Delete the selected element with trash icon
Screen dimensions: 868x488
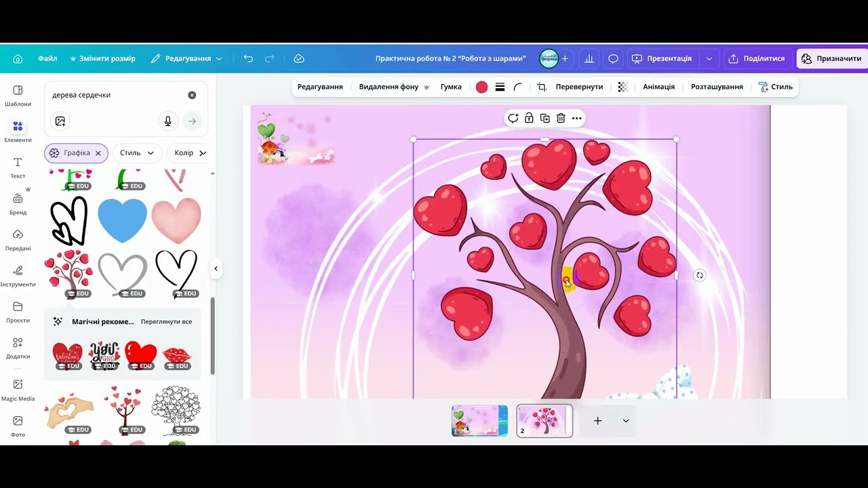[x=561, y=118]
